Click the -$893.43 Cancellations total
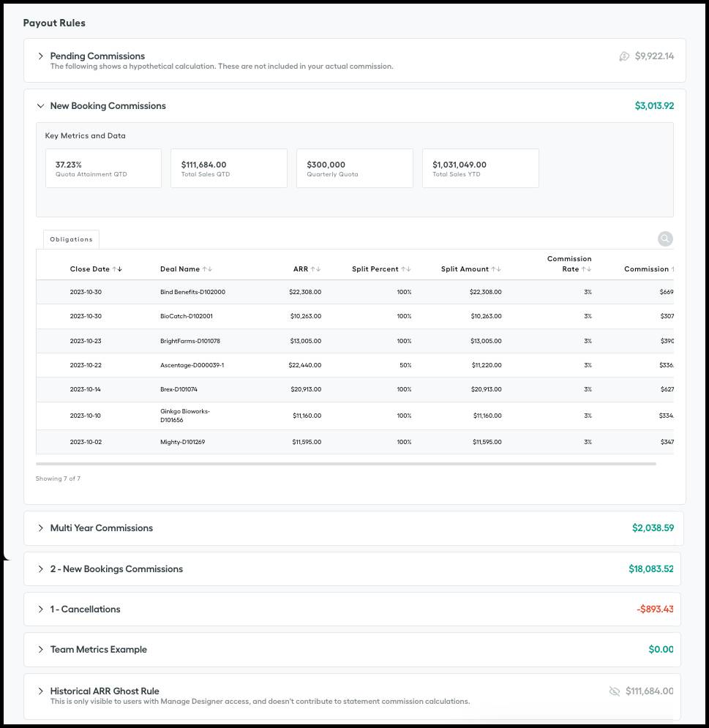Image resolution: width=709 pixels, height=728 pixels. (x=655, y=609)
